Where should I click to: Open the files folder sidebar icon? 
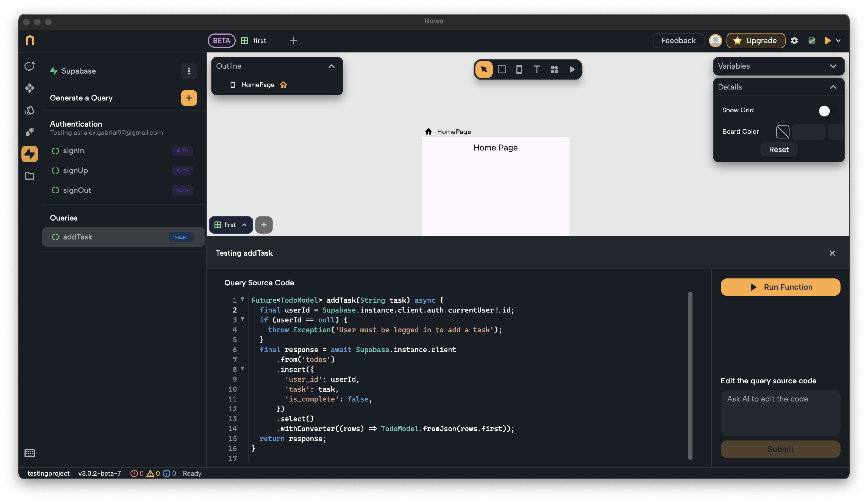click(30, 176)
